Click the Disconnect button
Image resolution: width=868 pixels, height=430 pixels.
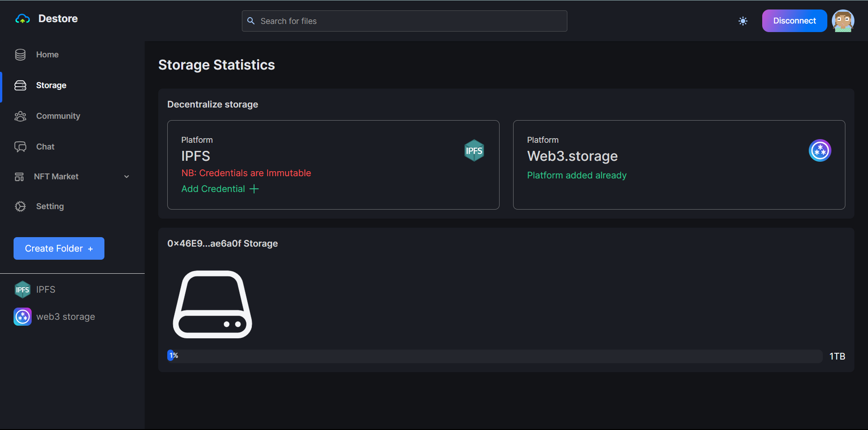click(x=794, y=21)
